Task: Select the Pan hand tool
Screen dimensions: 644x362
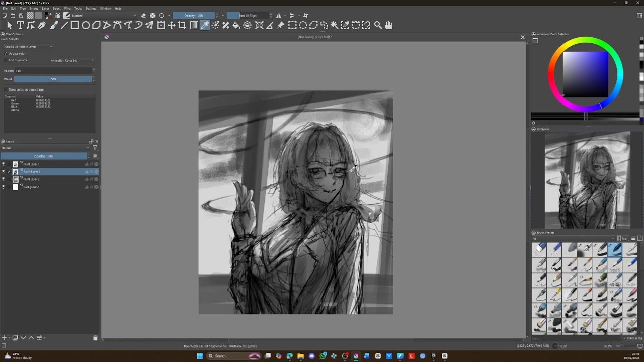Action: [x=388, y=25]
